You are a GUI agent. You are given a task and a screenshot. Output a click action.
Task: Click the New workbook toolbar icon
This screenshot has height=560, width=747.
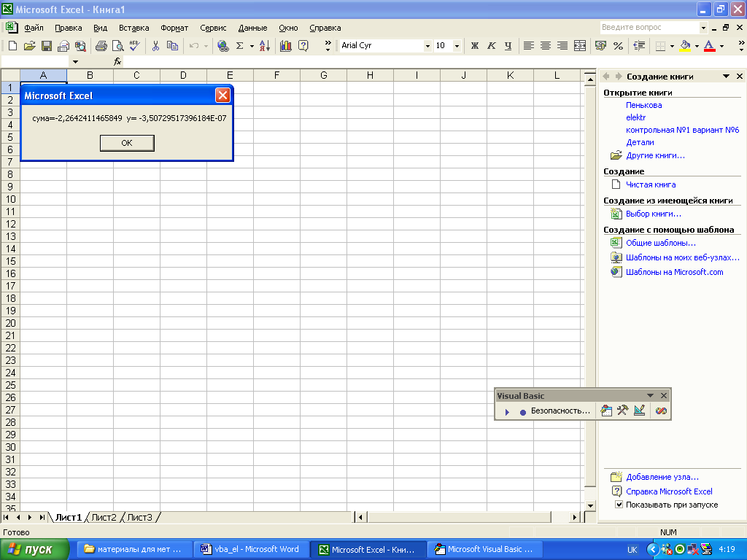click(13, 46)
